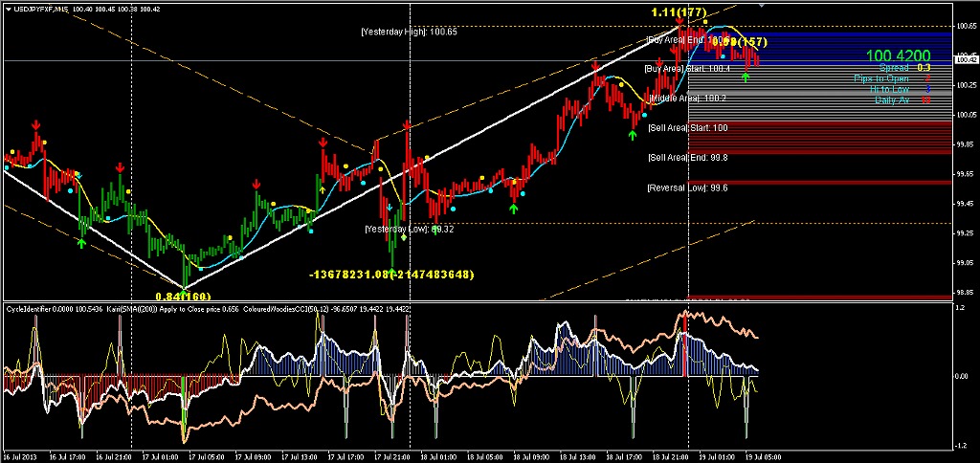This screenshot has height=463, width=980.
Task: Click the 18 Jul 21:00 time axis label
Action: (672, 456)
